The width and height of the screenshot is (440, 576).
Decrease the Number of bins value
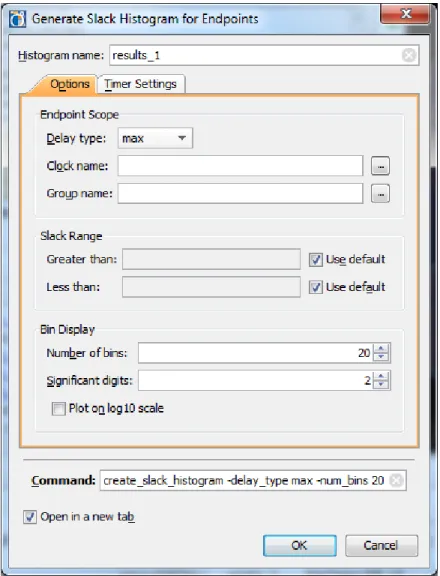coord(381,357)
